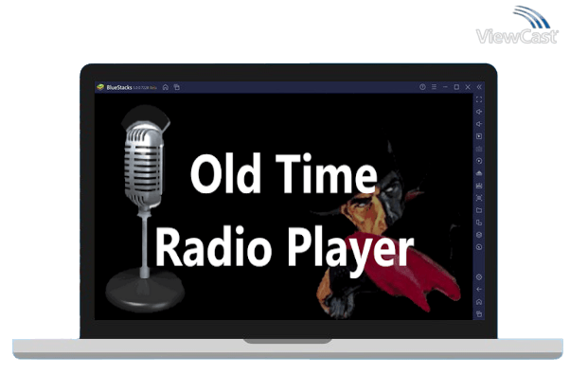The height and width of the screenshot is (392, 570).
Task: Open the BlueStacks help question-mark icon
Action: tap(422, 87)
